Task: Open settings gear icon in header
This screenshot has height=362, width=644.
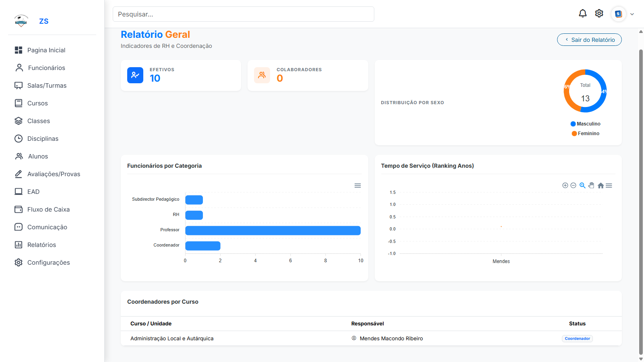Action: [x=599, y=14]
